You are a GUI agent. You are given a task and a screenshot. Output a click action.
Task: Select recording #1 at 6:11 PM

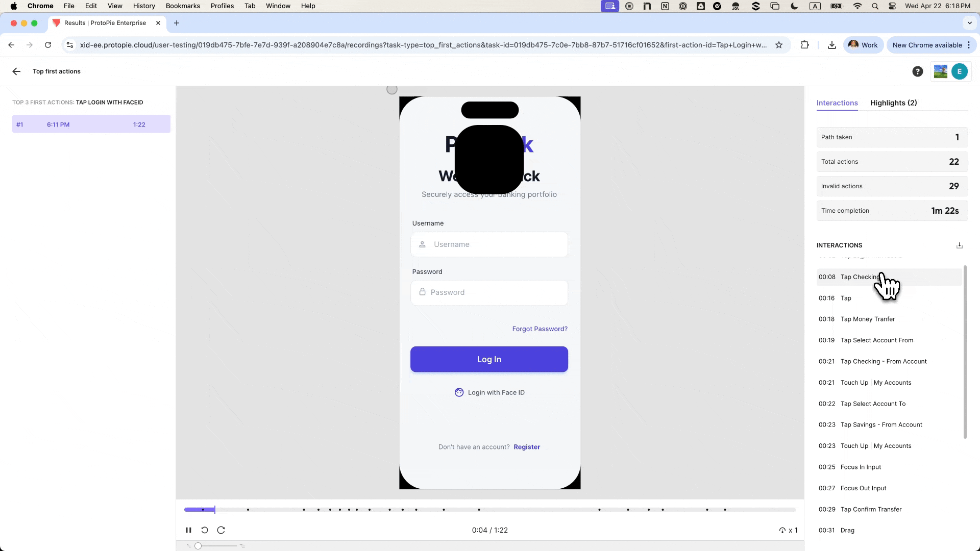point(91,124)
